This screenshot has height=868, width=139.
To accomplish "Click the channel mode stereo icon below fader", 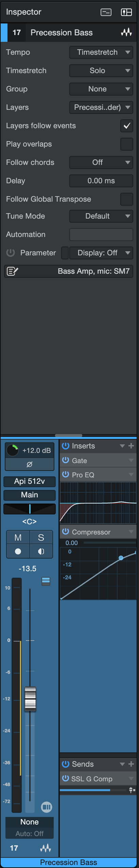I will tap(47, 806).
